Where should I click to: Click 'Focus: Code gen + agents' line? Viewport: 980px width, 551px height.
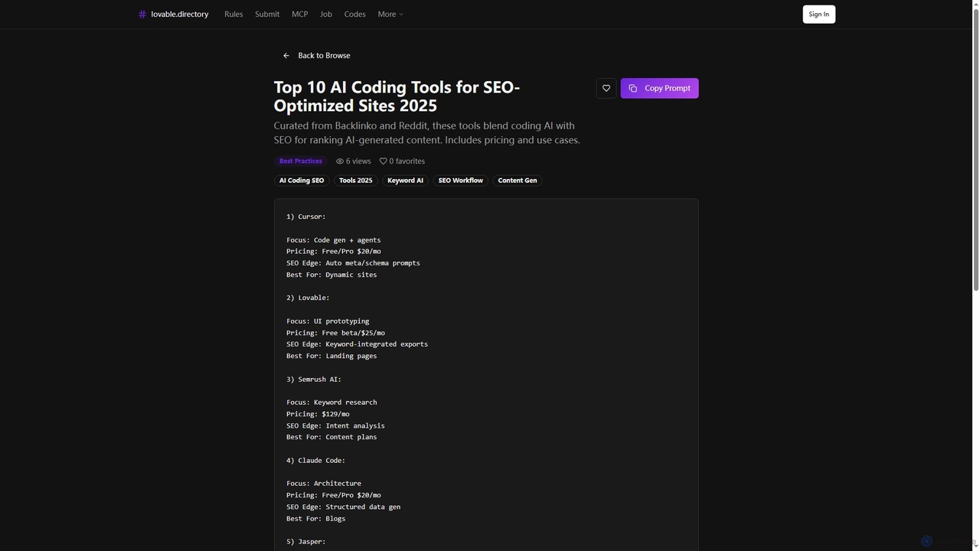tap(334, 240)
